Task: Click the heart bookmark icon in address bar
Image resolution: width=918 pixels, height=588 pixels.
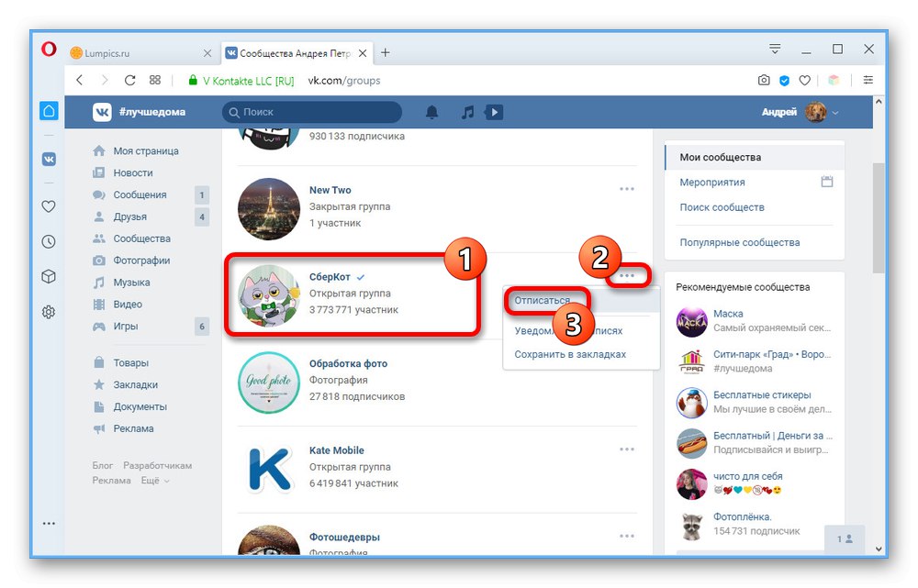Action: pos(805,81)
